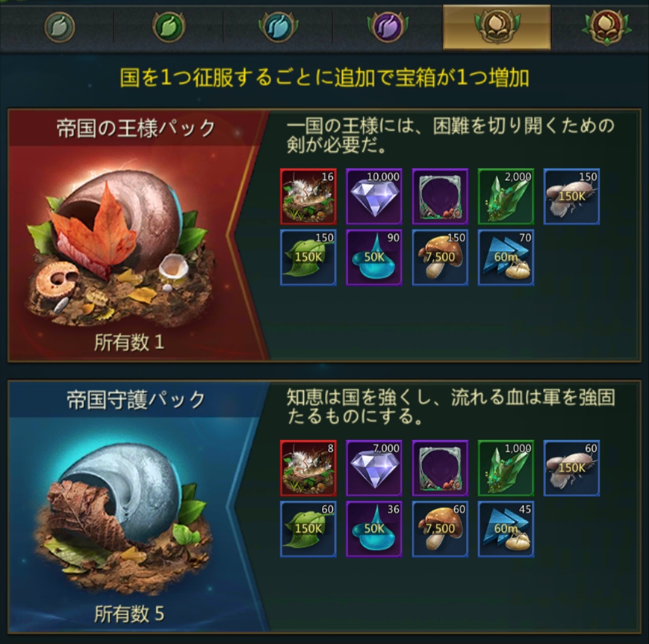Tap the purple frame item in the king pack
This screenshot has height=644, width=649.
point(440,196)
